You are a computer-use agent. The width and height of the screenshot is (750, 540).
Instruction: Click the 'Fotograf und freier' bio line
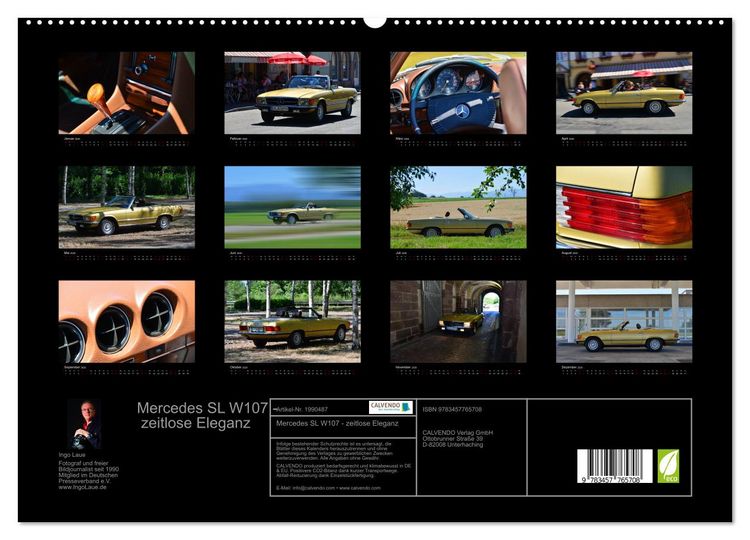pos(83,463)
